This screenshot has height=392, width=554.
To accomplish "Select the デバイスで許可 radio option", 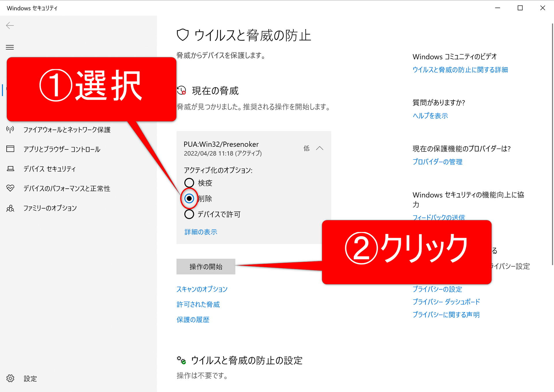I will 189,214.
